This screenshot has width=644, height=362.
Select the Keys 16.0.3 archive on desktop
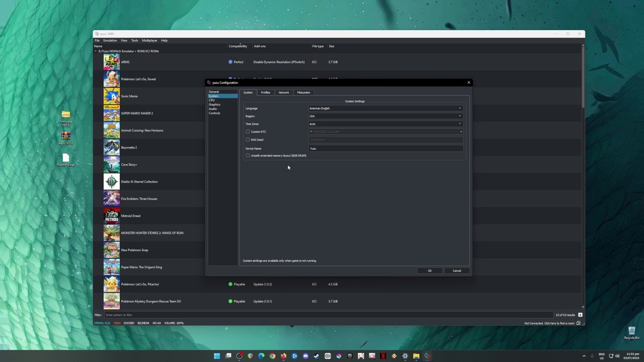(x=65, y=139)
